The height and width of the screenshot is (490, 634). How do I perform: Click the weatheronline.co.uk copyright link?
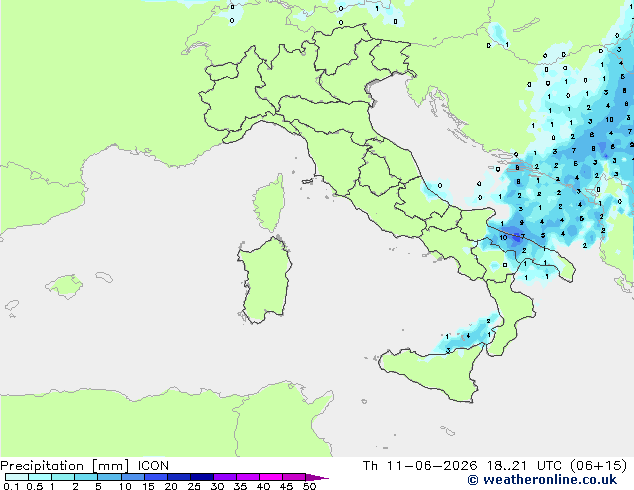coord(542,480)
